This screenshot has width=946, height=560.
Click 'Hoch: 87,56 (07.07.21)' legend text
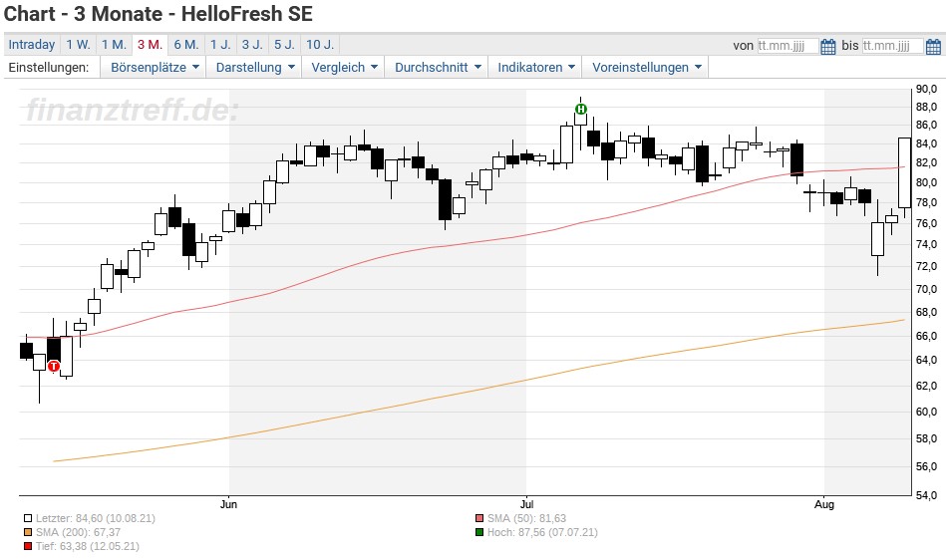[542, 532]
